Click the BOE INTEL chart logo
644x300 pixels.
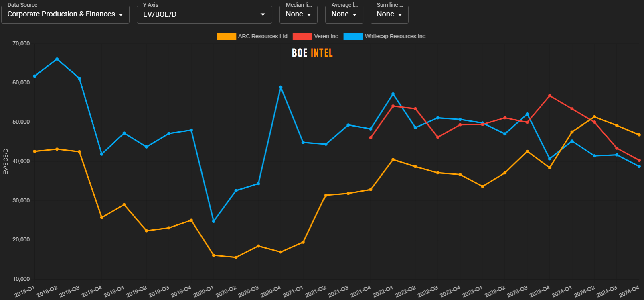click(x=312, y=53)
